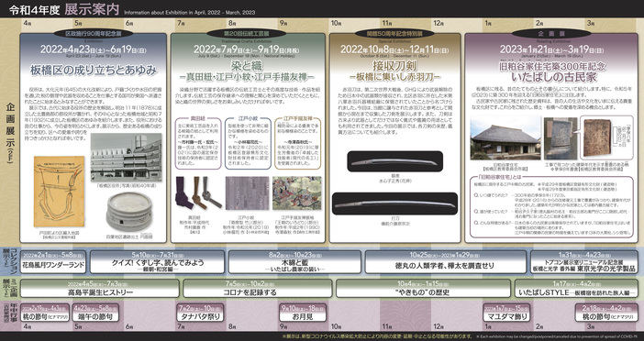View the 脇差 short sword image
Image resolution: width=644 pixels, height=341 pixels.
pos(394,161)
